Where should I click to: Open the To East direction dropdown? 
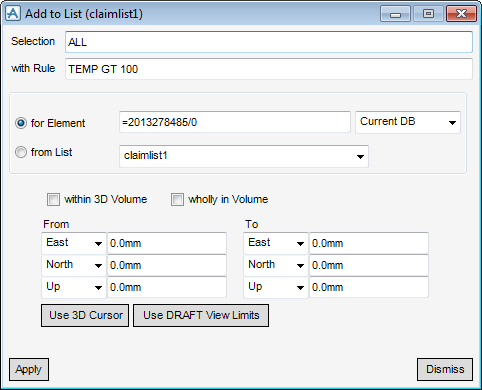coord(276,243)
